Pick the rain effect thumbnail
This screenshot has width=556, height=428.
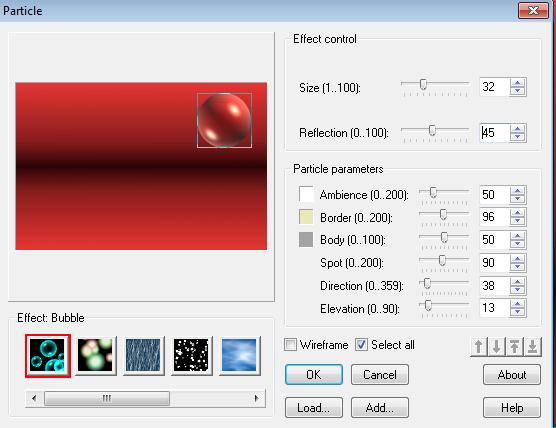pyautogui.click(x=144, y=356)
